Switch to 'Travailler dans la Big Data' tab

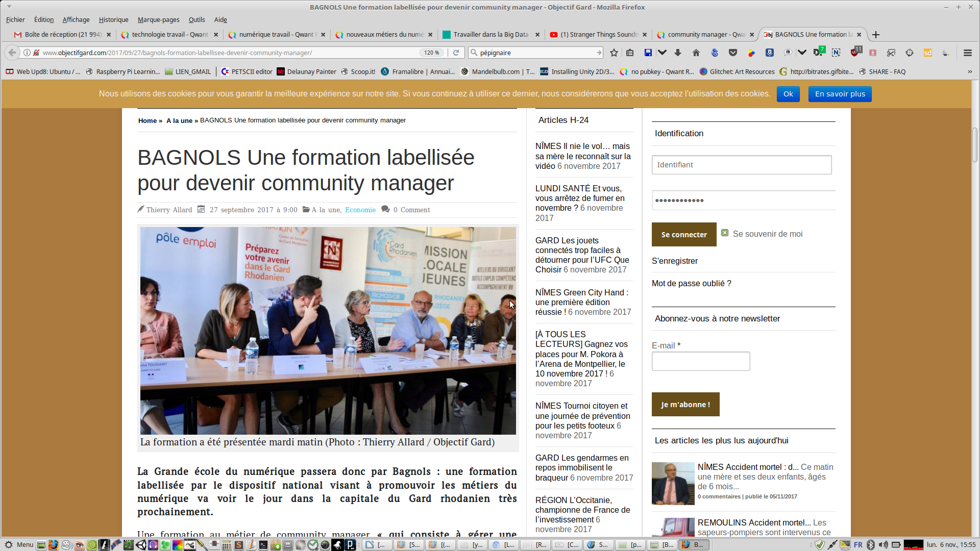489,35
